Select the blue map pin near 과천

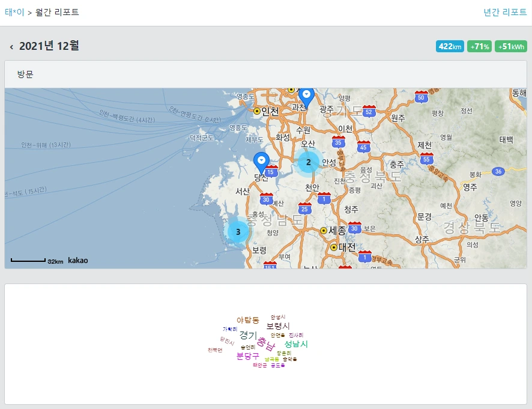tap(306, 97)
